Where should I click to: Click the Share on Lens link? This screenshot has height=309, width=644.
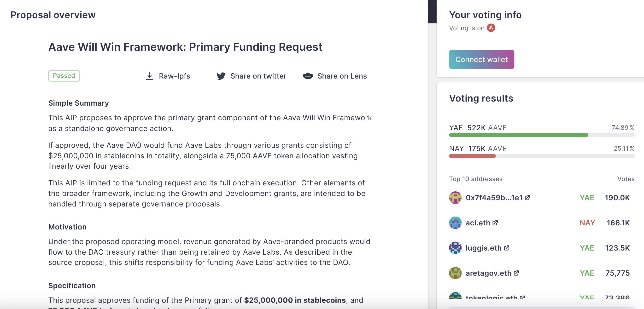click(342, 76)
